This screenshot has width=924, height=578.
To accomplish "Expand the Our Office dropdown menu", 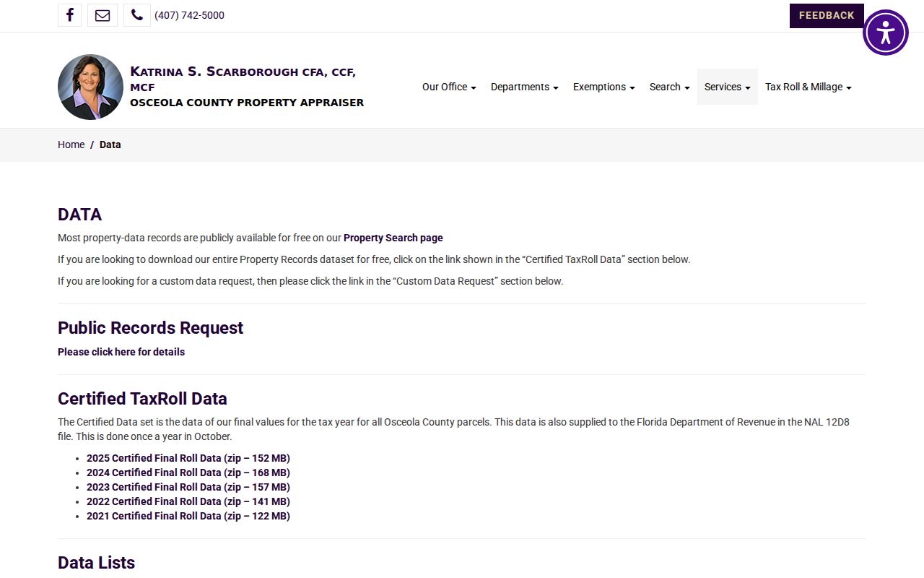I will pos(449,87).
